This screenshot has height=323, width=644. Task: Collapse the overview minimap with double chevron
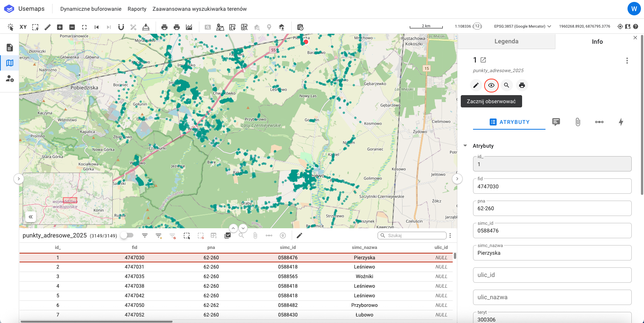pyautogui.click(x=31, y=217)
